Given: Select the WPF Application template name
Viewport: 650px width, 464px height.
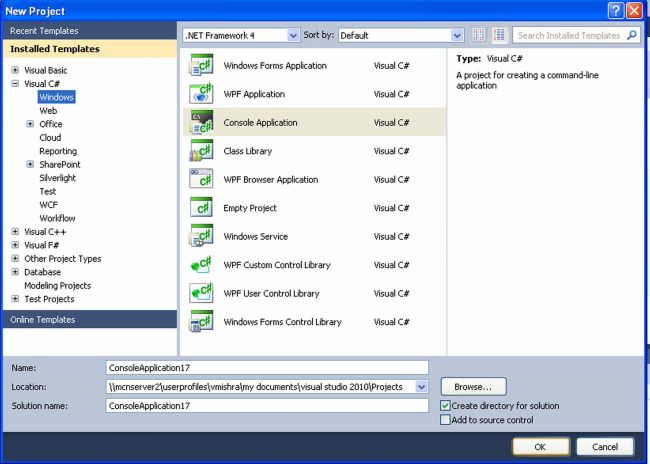Looking at the screenshot, I should pos(254,94).
